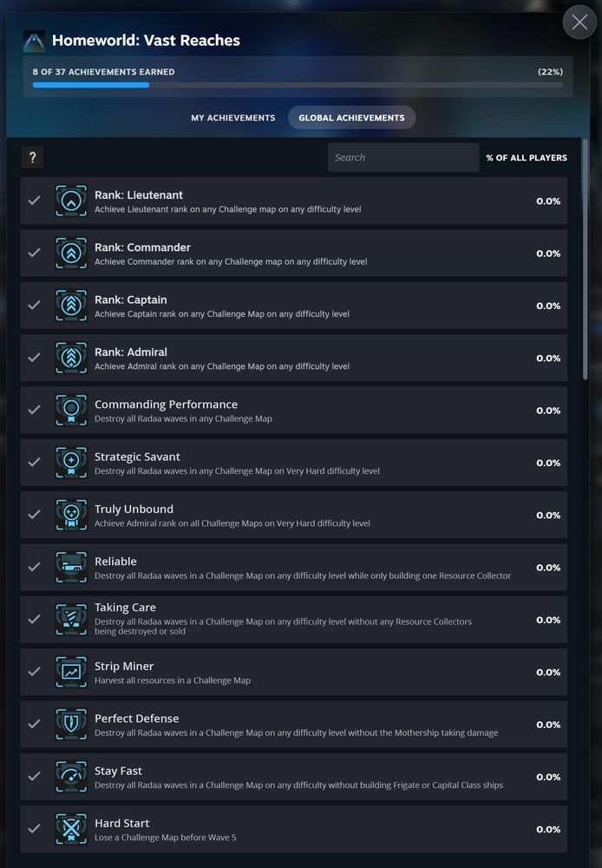Click the checkmark next to Reliable
602x868 pixels.
click(34, 567)
